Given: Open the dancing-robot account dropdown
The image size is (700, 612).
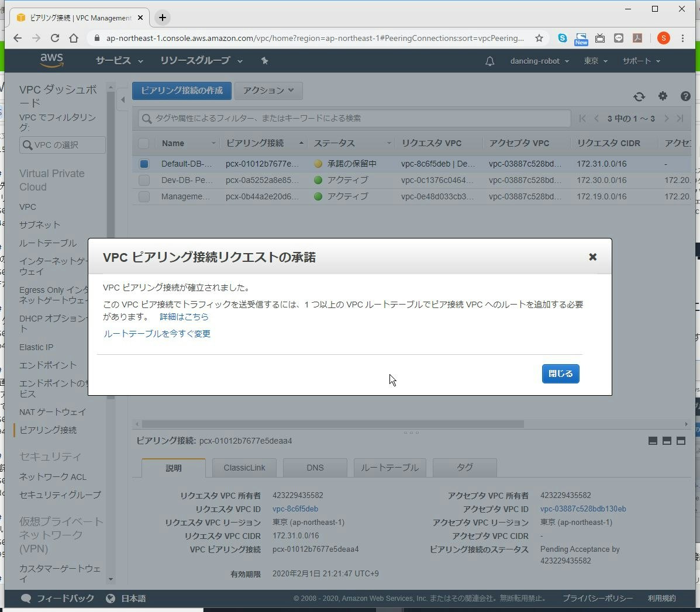Looking at the screenshot, I should [539, 61].
